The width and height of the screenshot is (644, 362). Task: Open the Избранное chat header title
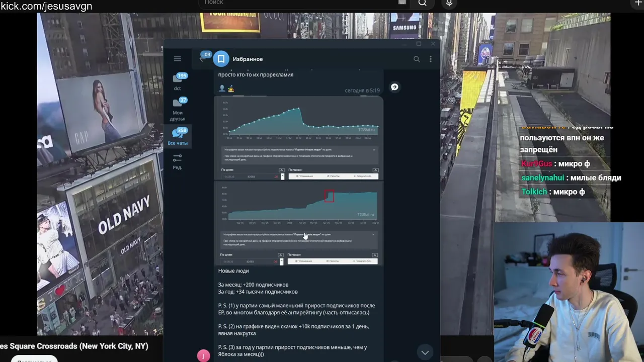click(x=248, y=59)
